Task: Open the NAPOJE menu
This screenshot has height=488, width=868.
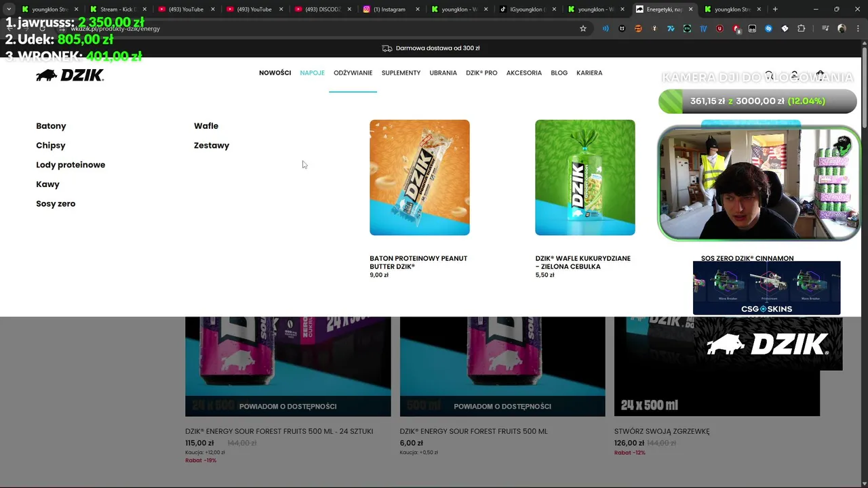Action: (312, 73)
